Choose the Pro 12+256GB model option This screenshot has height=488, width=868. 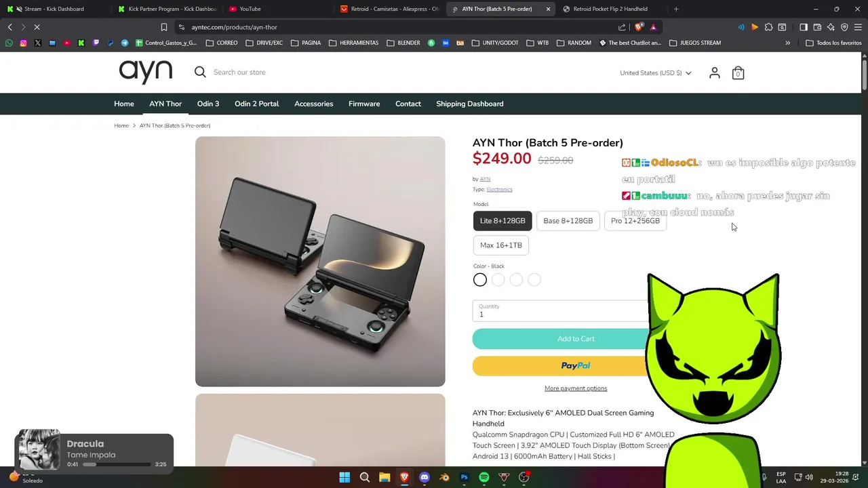tap(635, 221)
